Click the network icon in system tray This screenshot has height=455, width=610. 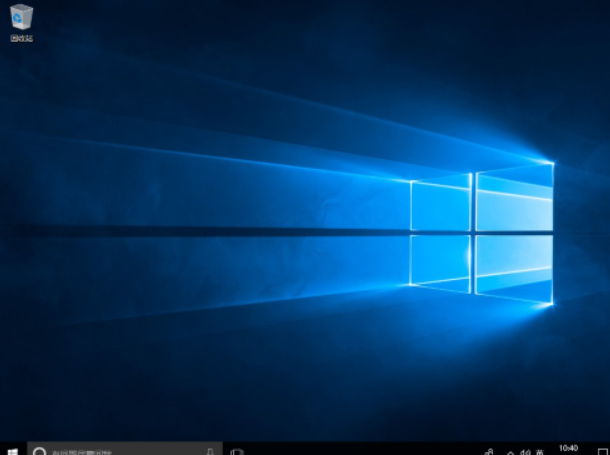489,451
